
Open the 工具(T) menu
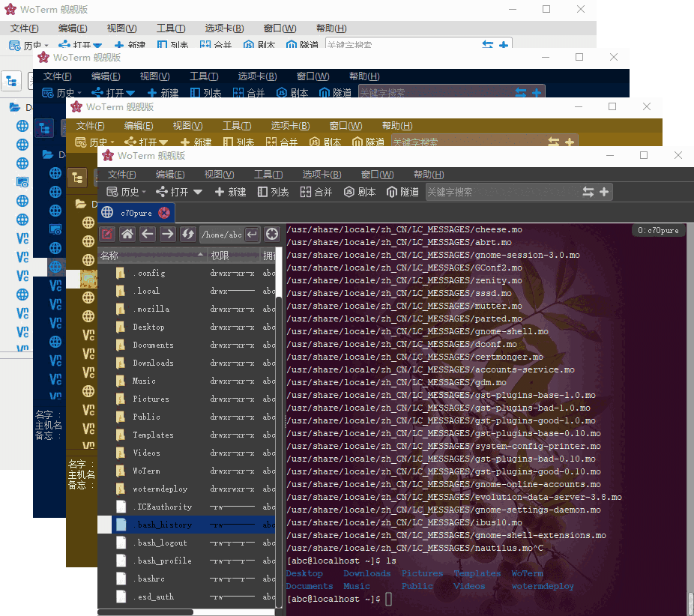point(268,174)
